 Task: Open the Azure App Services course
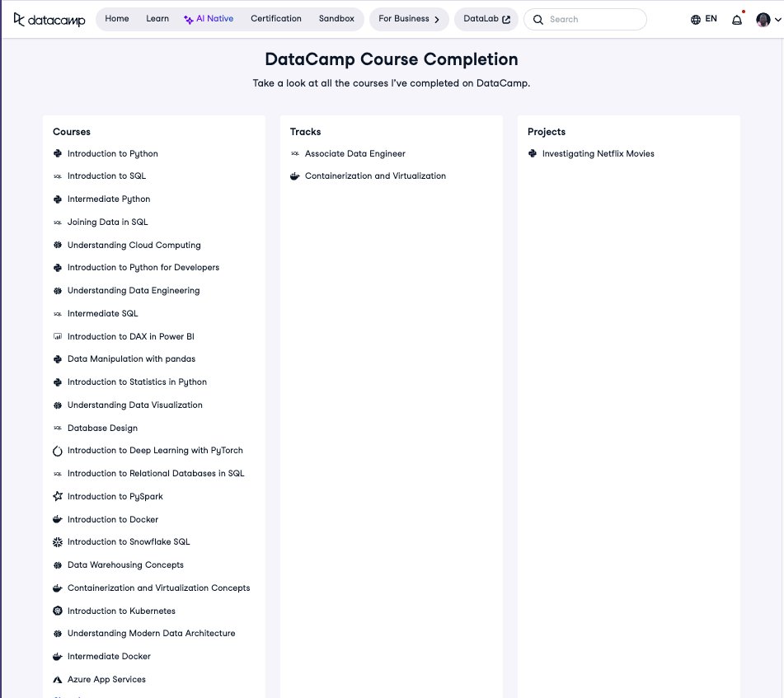106,679
